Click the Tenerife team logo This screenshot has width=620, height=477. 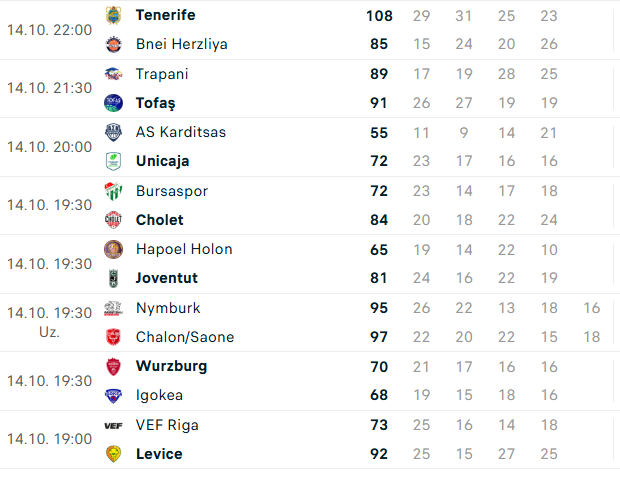click(x=114, y=15)
